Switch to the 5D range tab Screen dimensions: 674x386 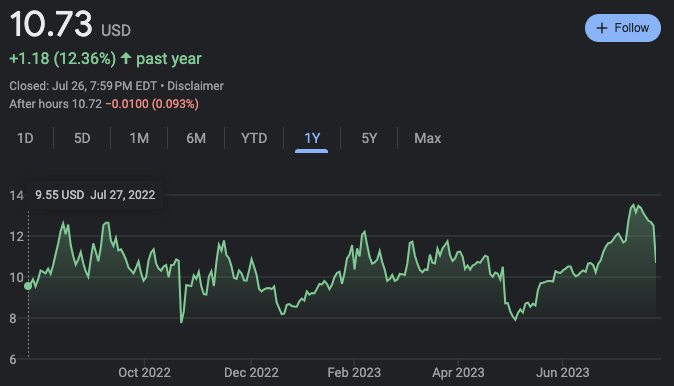[x=82, y=138]
